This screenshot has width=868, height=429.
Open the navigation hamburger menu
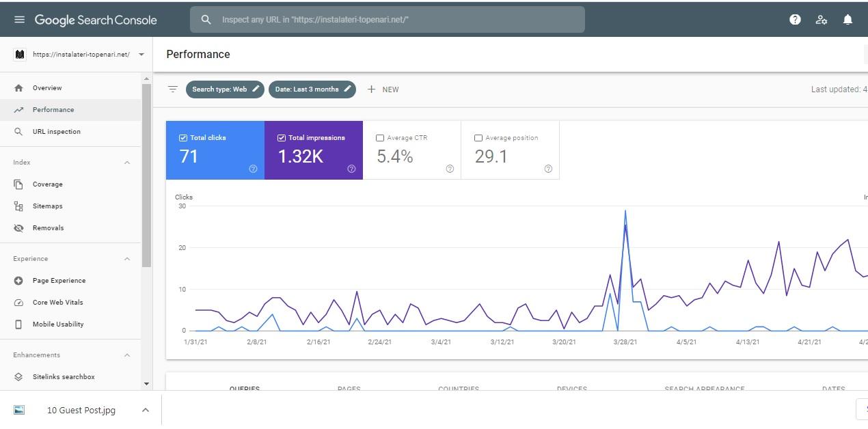coord(19,19)
